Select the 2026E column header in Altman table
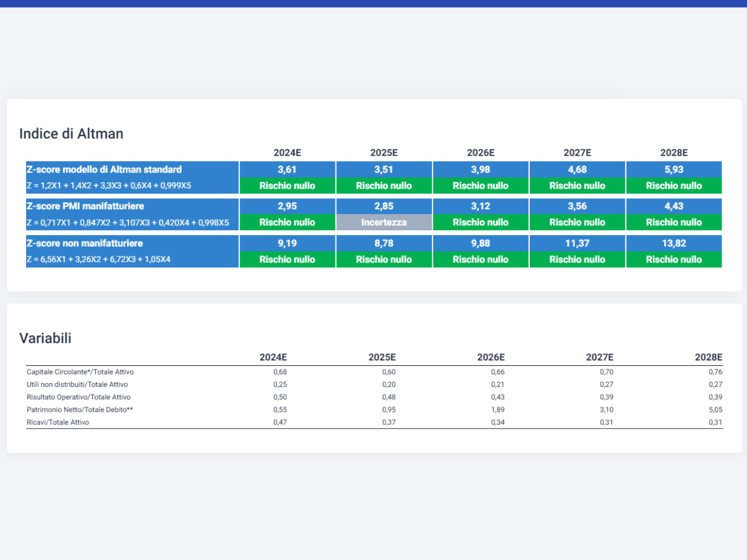The image size is (747, 560). click(481, 153)
